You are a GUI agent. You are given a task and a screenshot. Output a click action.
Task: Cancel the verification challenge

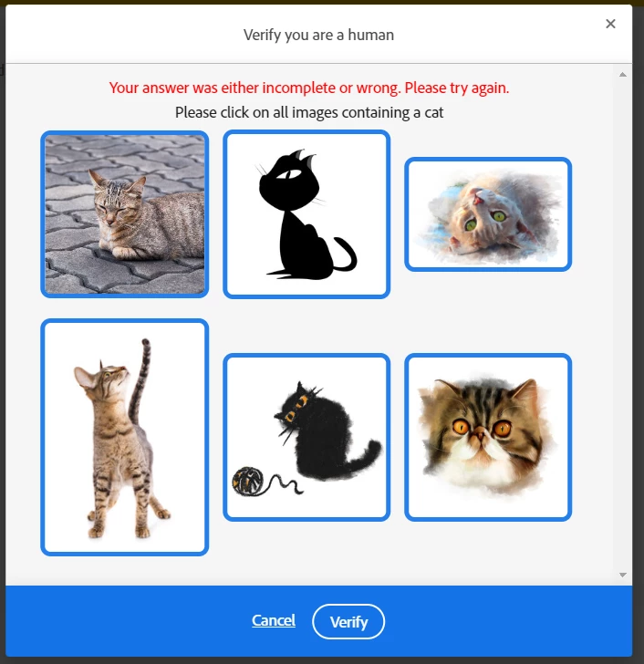click(x=274, y=620)
